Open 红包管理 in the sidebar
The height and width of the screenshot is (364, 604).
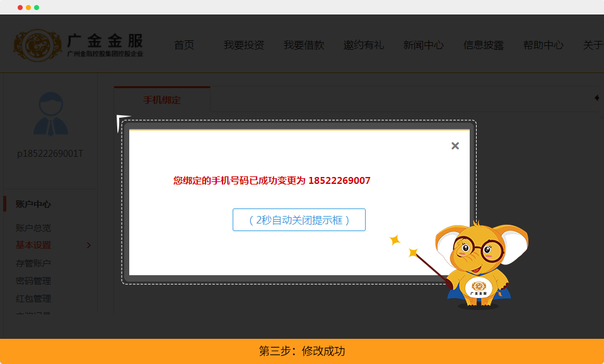click(x=33, y=299)
